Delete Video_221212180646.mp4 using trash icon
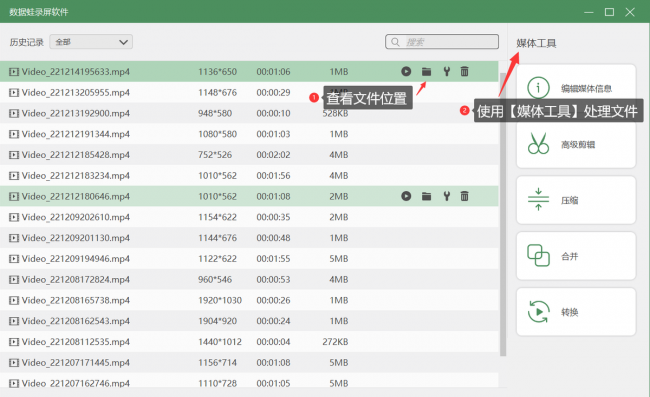This screenshot has height=397, width=650. coord(464,196)
